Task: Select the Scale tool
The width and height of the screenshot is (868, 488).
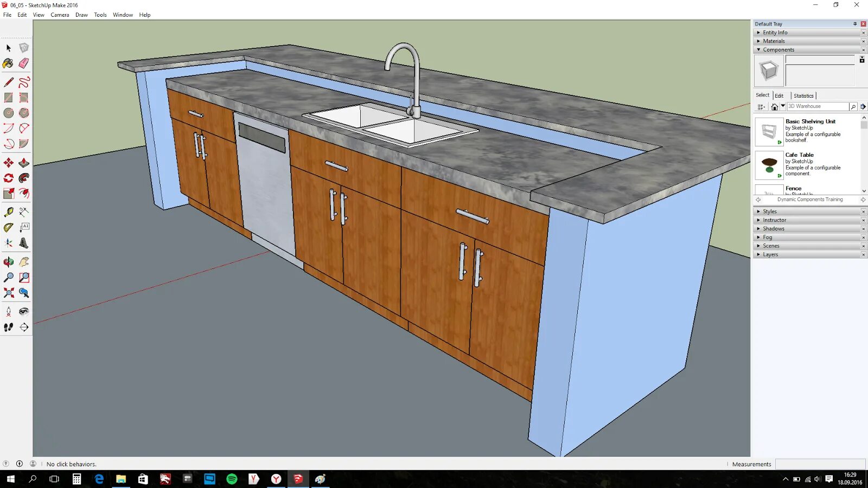Action: [9, 193]
